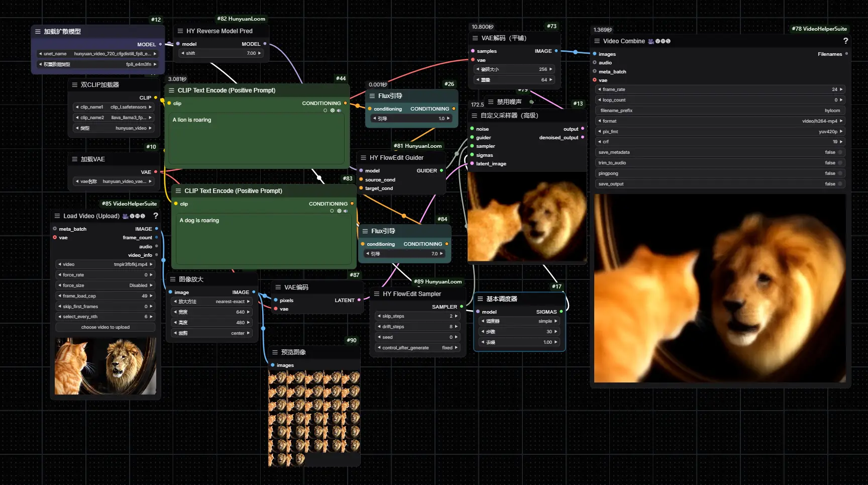868x485 pixels.
Task: Click the Video Combine lion output preview
Action: tap(720, 288)
